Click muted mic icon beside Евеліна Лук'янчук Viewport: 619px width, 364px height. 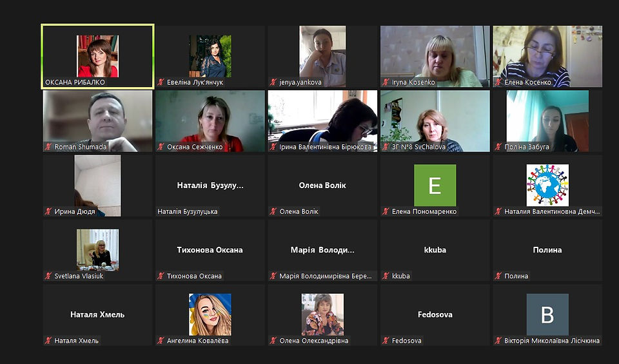click(x=161, y=82)
